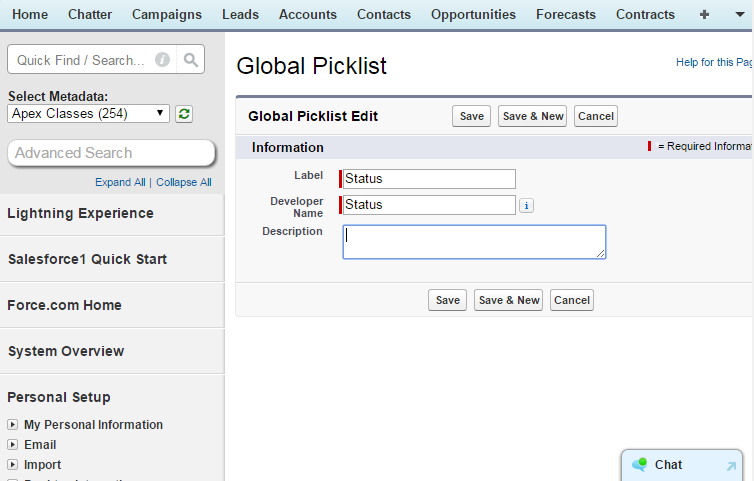Viewport: 754px width, 481px height.
Task: Click the Developer Name info icon
Action: (526, 205)
